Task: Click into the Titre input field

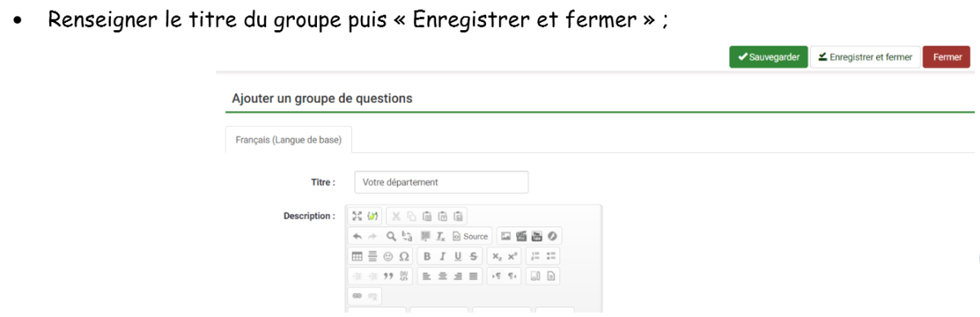Action: pos(442,182)
